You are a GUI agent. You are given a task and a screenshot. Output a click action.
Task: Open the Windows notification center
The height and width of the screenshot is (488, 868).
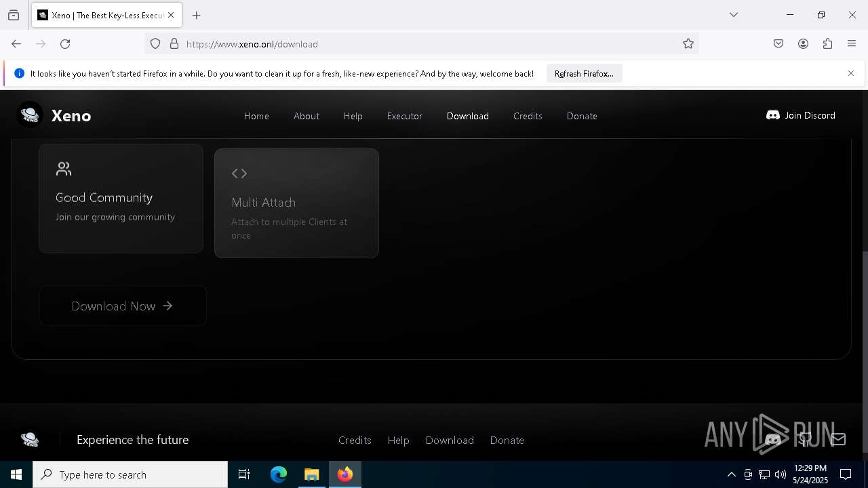pos(846,474)
